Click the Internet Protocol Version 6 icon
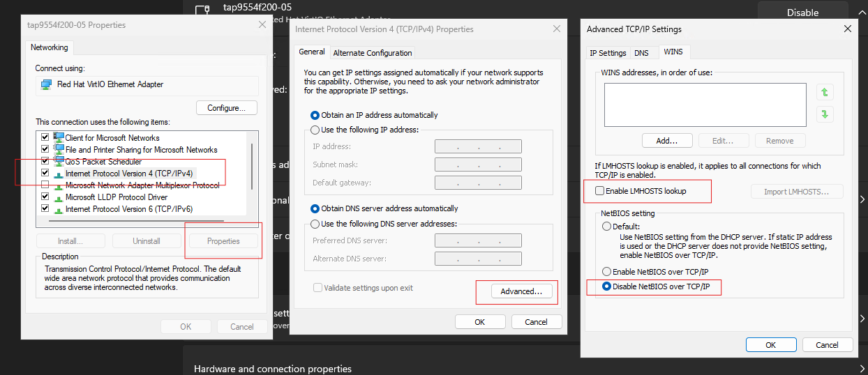Screen dimensions: 868x375 (x=59, y=209)
